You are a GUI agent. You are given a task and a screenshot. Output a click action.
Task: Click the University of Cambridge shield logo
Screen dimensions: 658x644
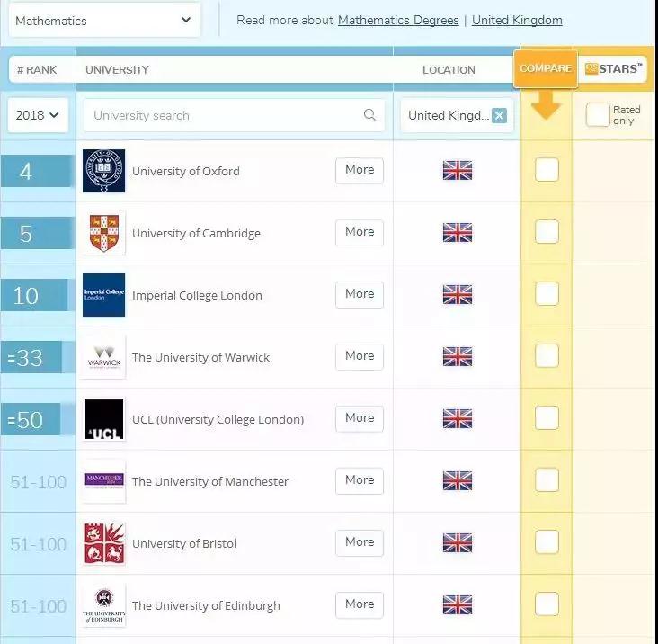click(x=103, y=233)
